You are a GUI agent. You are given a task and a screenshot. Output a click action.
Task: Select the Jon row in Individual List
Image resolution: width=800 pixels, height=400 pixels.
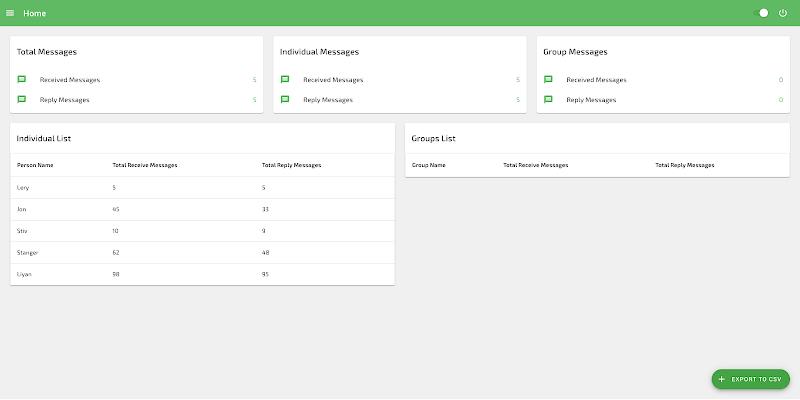pos(202,209)
